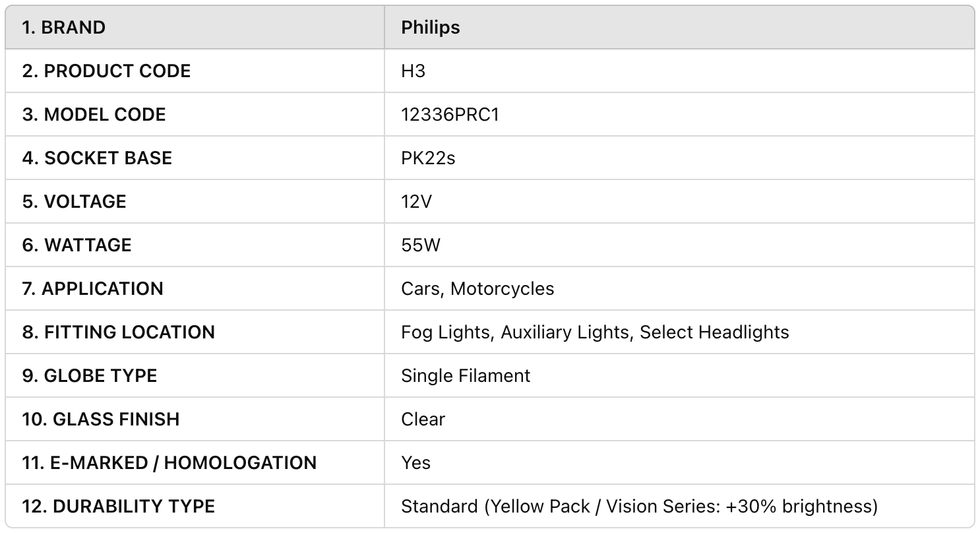This screenshot has width=980, height=533.
Task: Select the Clear glass finish value
Action: 423,420
